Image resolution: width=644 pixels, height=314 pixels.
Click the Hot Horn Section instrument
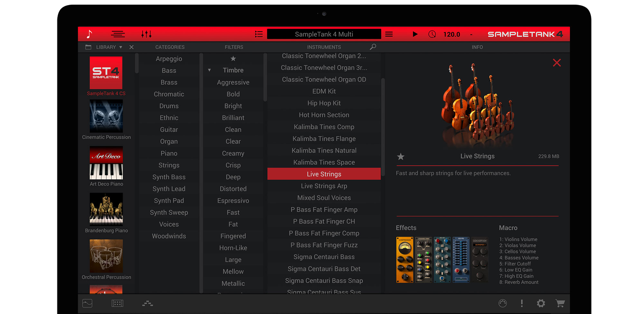pyautogui.click(x=324, y=115)
